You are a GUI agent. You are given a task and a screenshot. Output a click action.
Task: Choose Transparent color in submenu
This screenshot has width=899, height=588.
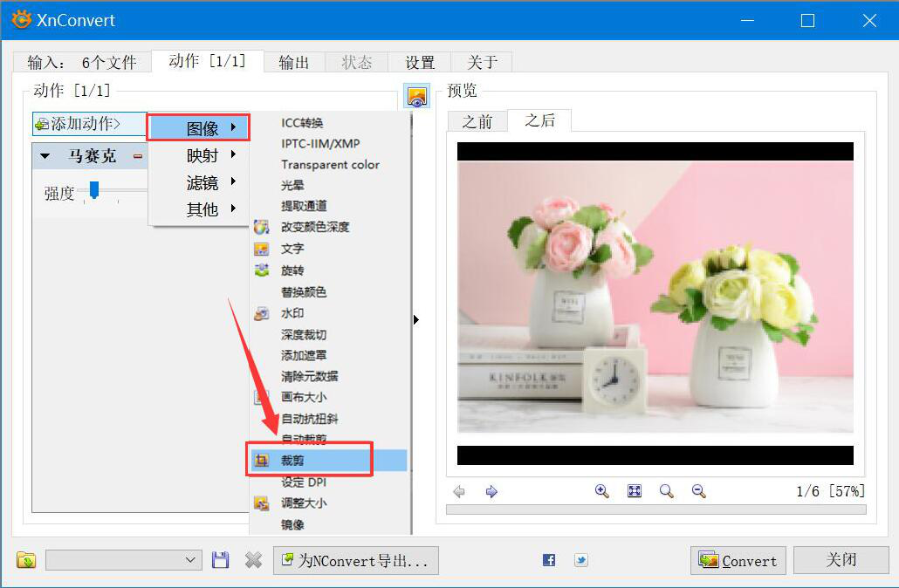point(328,165)
